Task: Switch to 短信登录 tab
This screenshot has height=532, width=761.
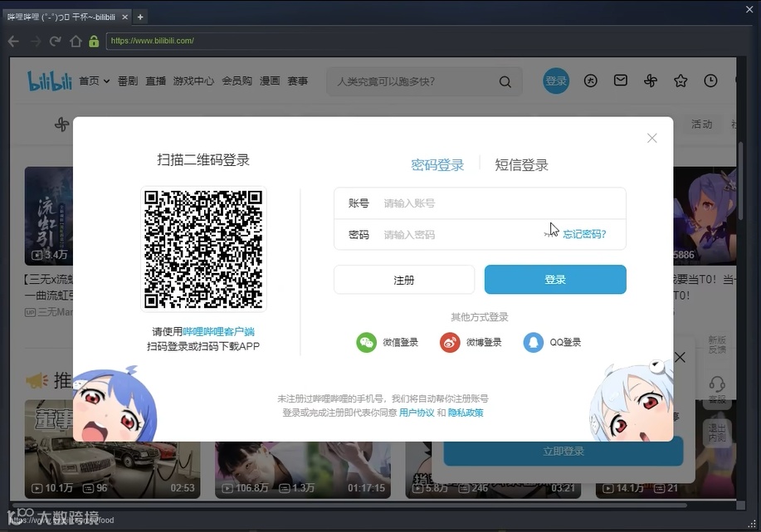Action: pyautogui.click(x=521, y=165)
